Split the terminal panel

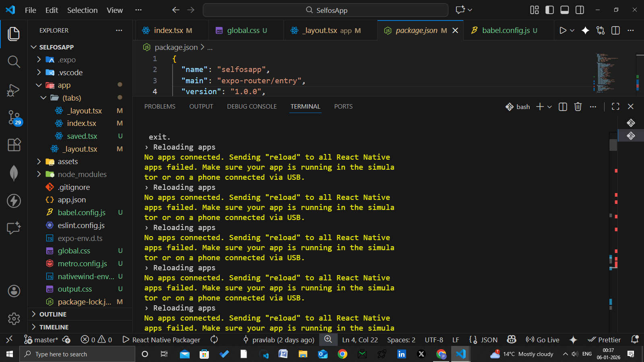(563, 107)
